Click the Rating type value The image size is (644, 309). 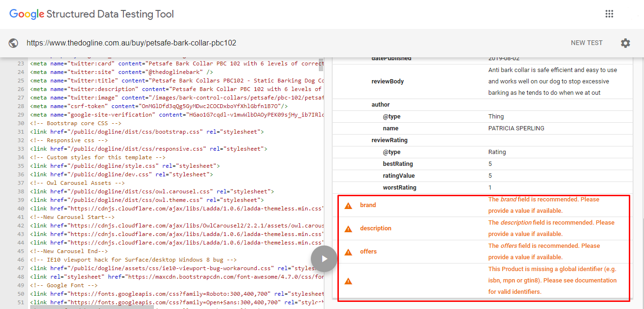click(497, 152)
